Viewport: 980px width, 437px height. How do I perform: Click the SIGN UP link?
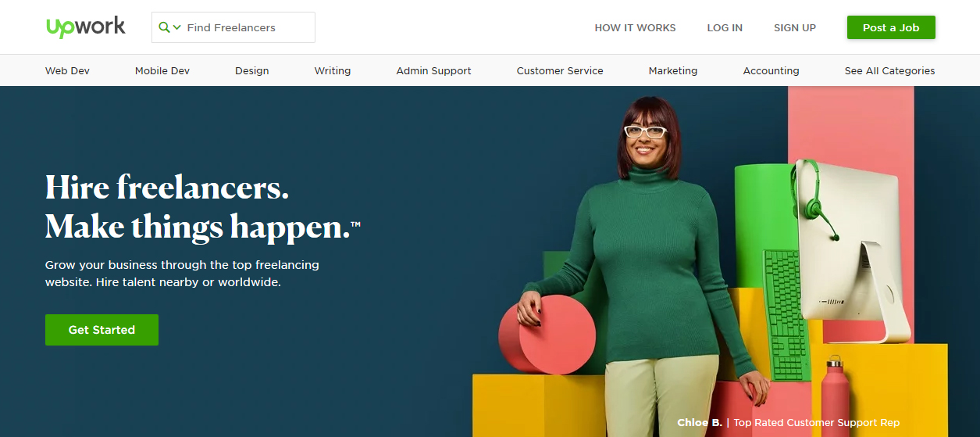click(795, 27)
